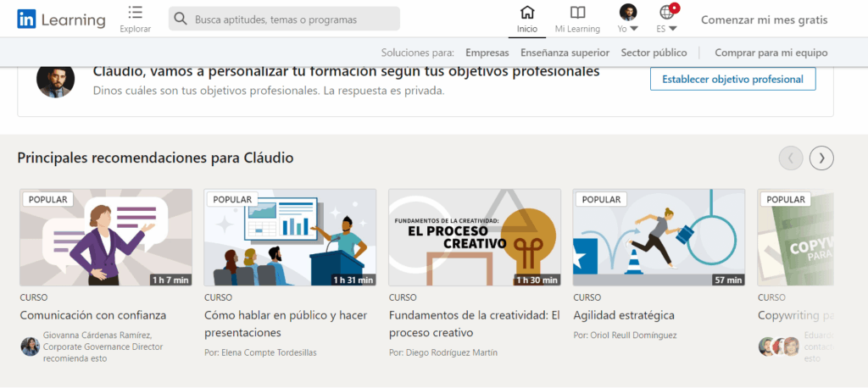Click the 1 h 31 min duration badge
Viewport: 868px width, 388px height.
353,280
